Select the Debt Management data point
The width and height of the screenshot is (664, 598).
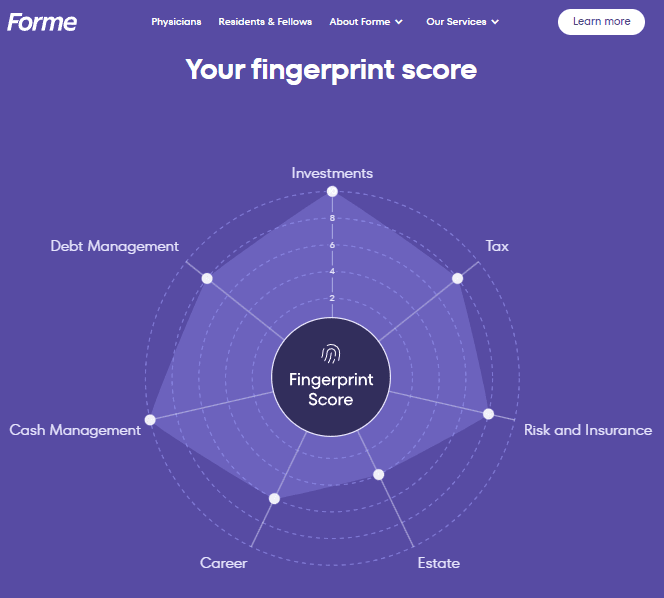click(x=207, y=278)
